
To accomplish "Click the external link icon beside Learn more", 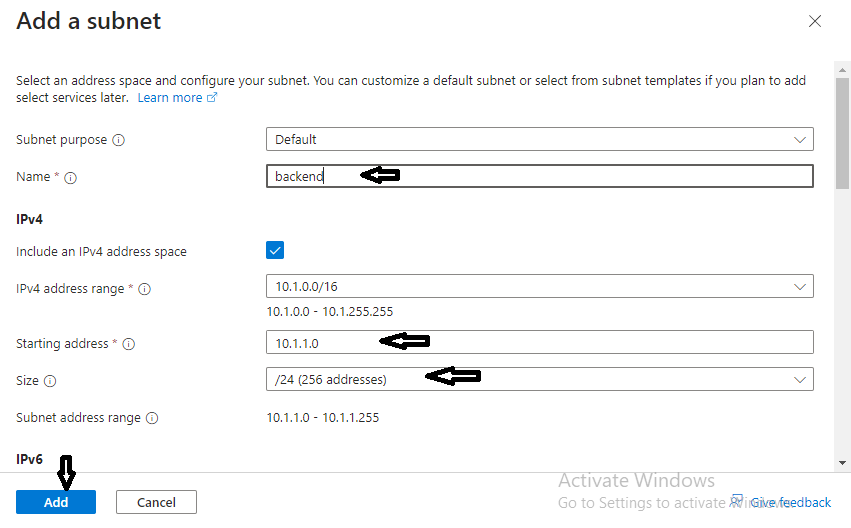I will [212, 98].
